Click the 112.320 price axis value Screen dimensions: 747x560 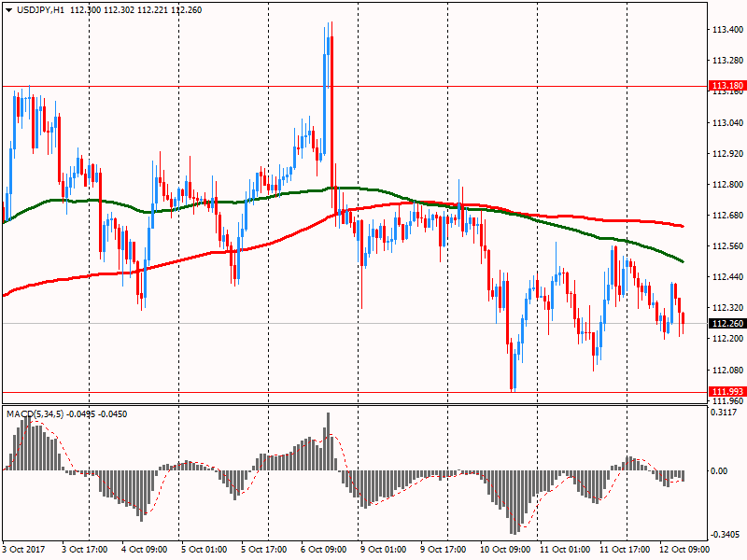tap(727, 308)
